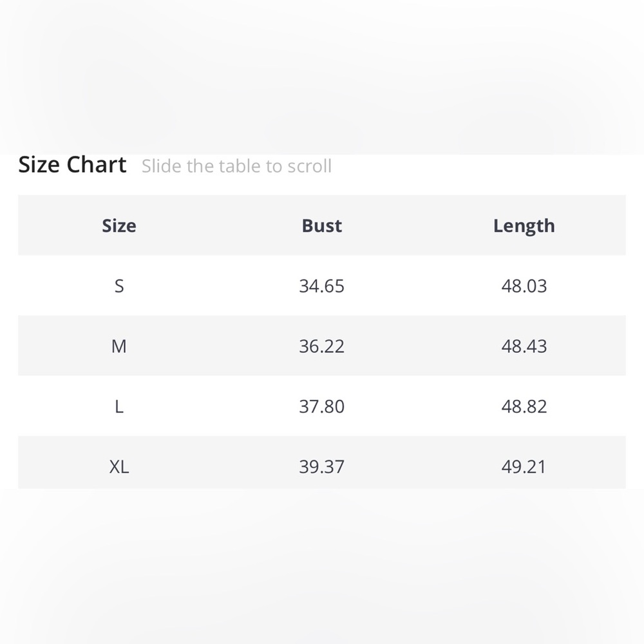Select bust value 39.37
This screenshot has height=644, width=644.
[321, 467]
